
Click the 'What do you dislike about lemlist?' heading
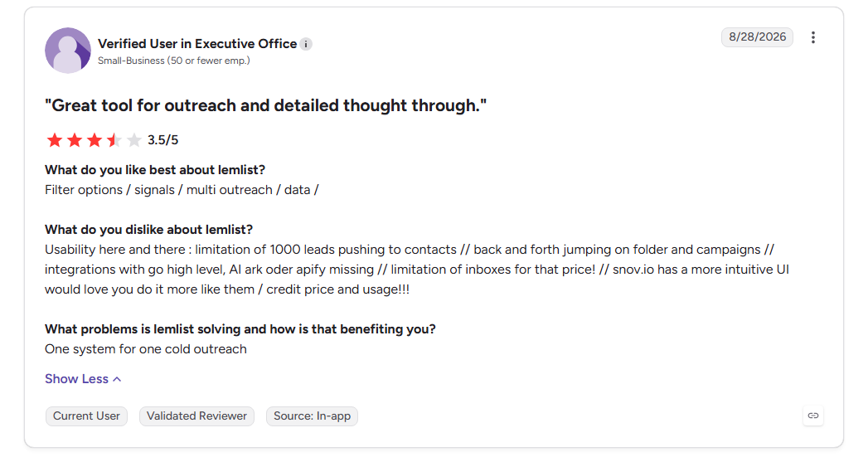[x=149, y=230]
